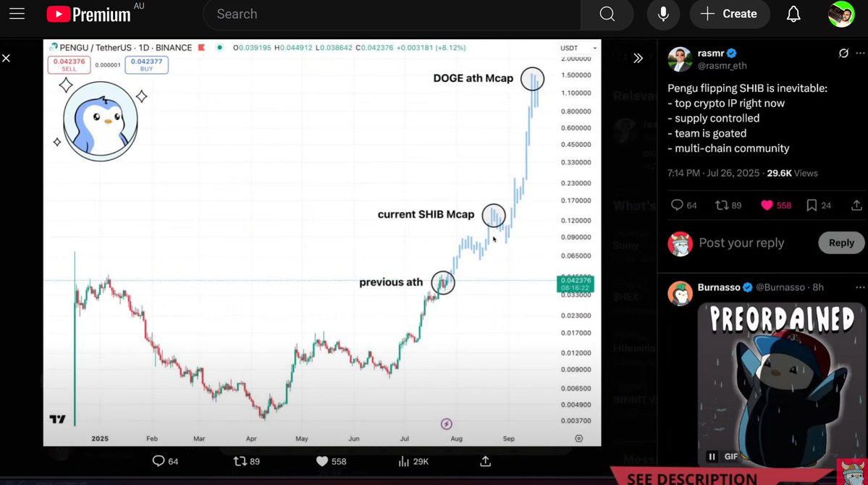Screen dimensions: 868x485
Task: Share rasmr's tweet from the sidebar
Action: point(856,206)
